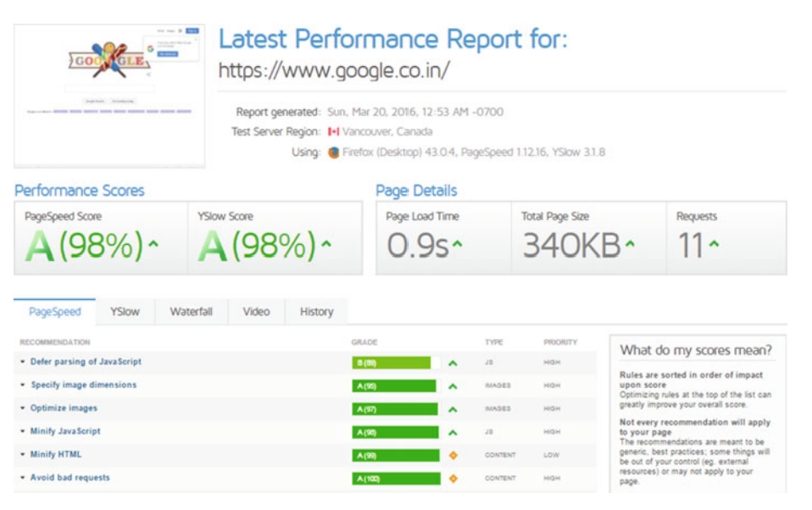Click the Latest Performance Report for heading

[393, 39]
